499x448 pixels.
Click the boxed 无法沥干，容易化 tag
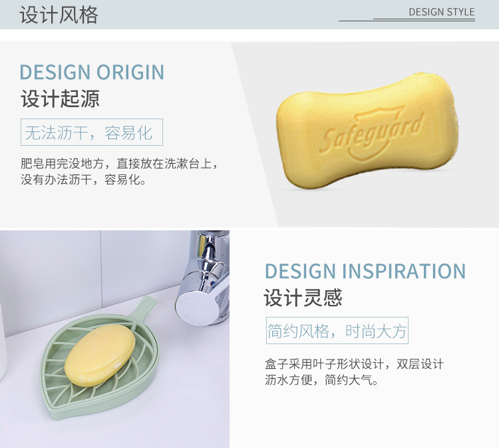pos(92,132)
